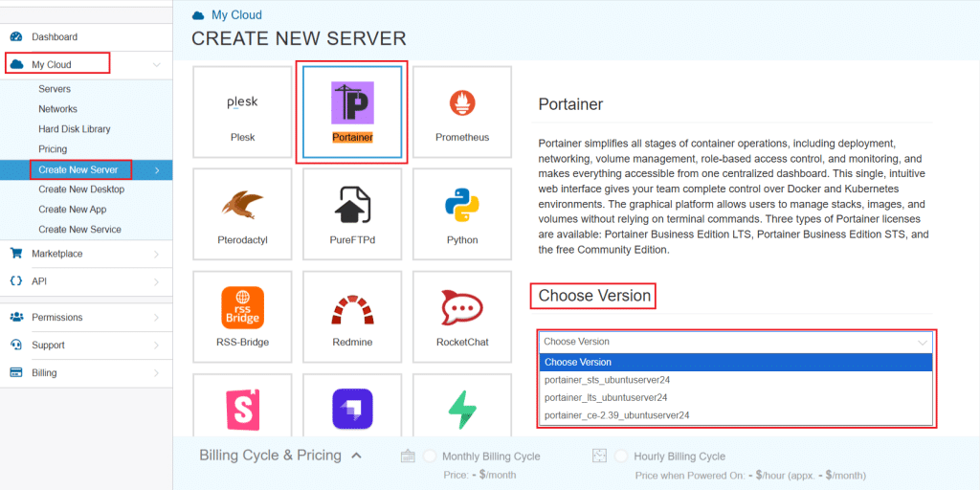The width and height of the screenshot is (980, 490).
Task: Select portainer_sts_ubuntuserver24 option
Action: pyautogui.click(x=736, y=380)
